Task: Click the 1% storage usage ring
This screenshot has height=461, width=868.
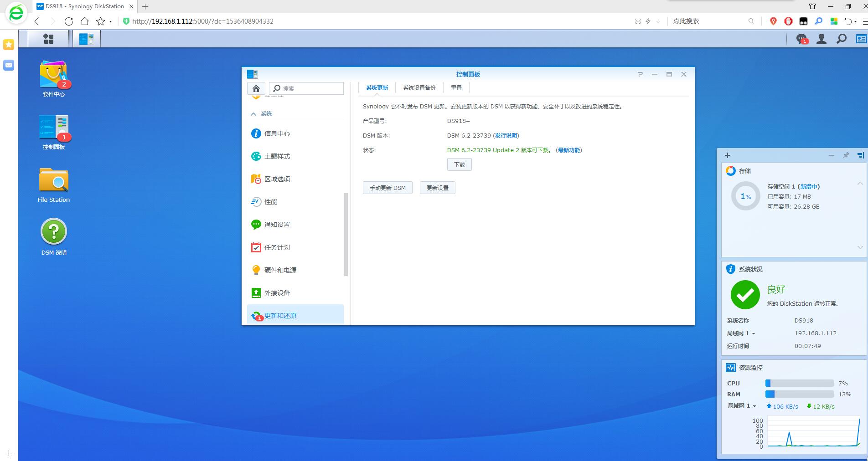Action: click(745, 196)
